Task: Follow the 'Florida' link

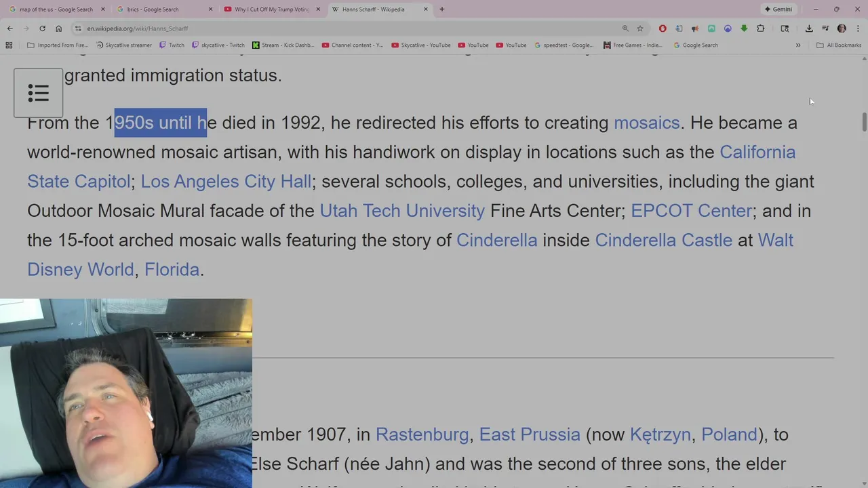Action: [172, 270]
